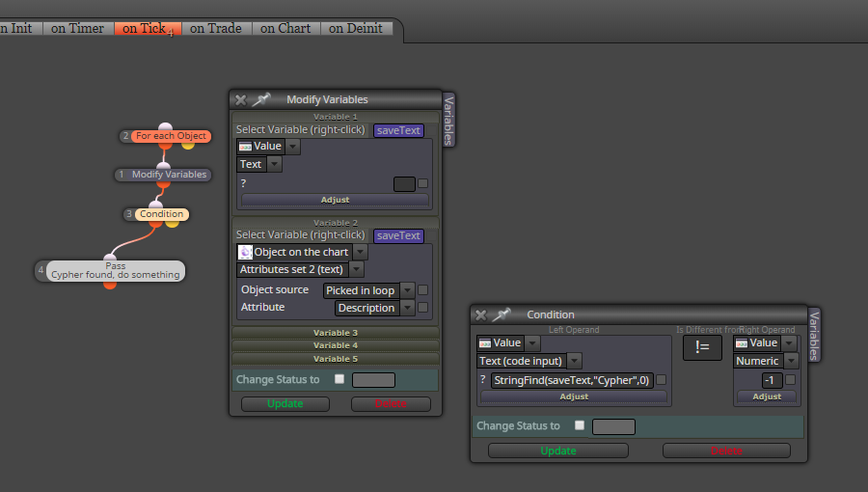This screenshot has height=492, width=868.
Task: Open the Attributes set 2 (text) dropdown
Action: pos(357,269)
